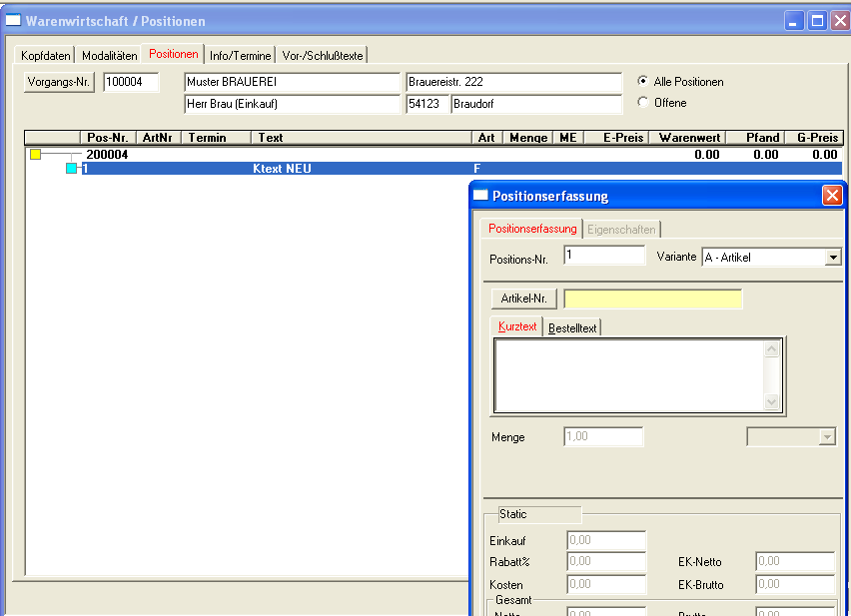
Task: Open the Vor-/Schlußtexte tab
Action: [x=323, y=56]
